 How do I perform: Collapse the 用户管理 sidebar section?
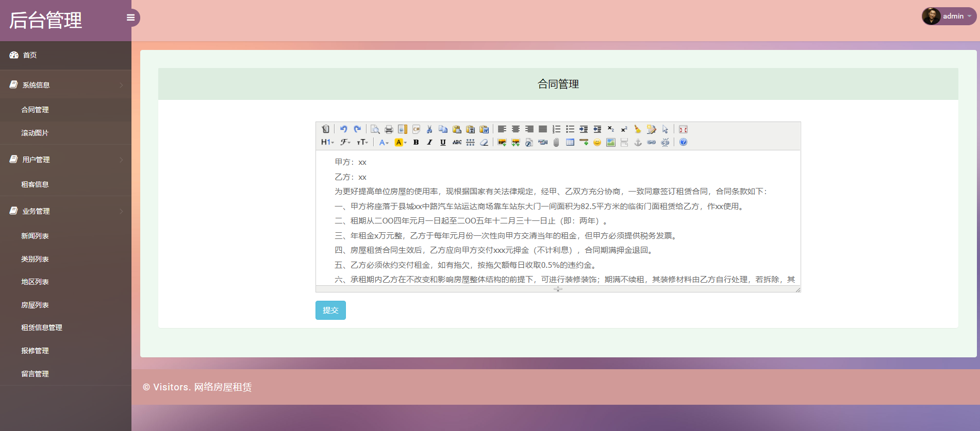point(65,160)
